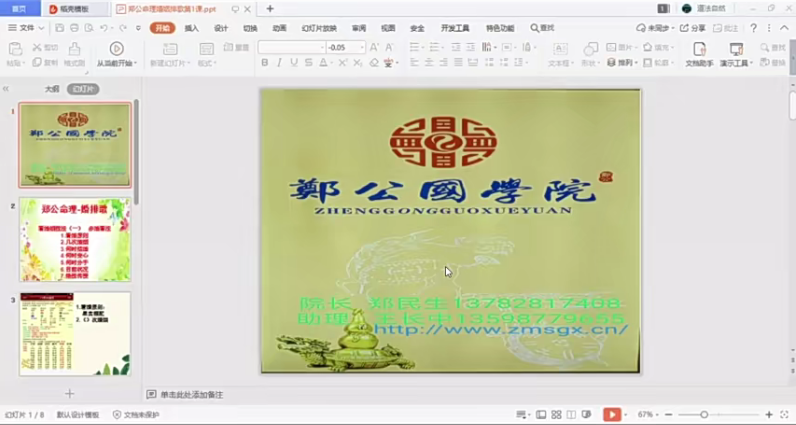
Task: Open Print Preview from quick toolbar
Action: click(89, 28)
